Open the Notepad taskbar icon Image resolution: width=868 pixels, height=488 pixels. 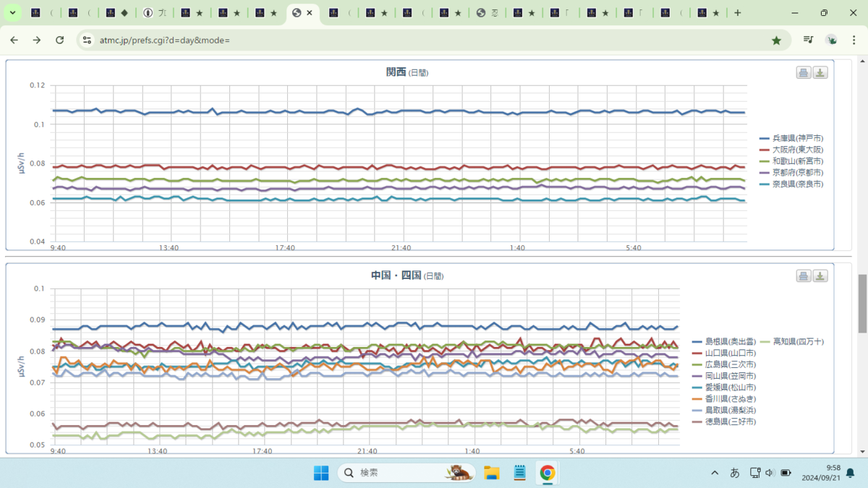[519, 473]
